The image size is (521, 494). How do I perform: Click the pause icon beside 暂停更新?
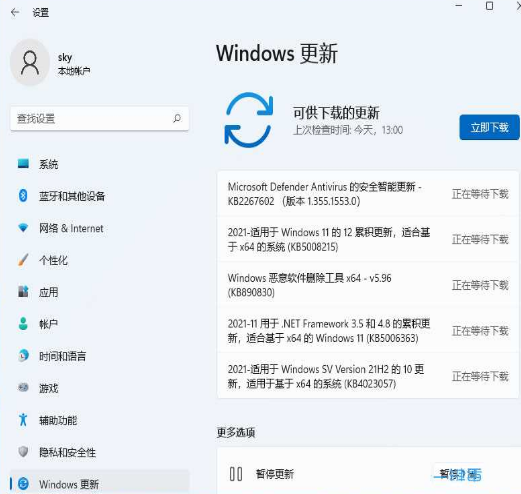(236, 474)
